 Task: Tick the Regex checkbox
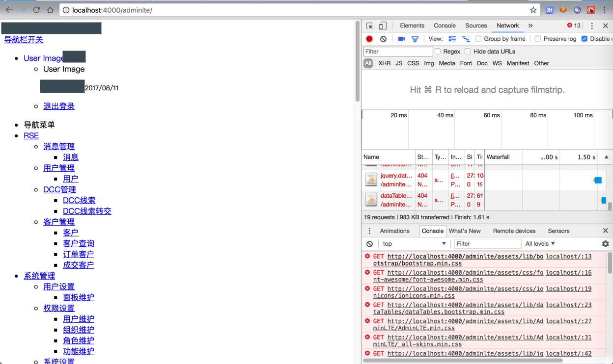tap(438, 52)
